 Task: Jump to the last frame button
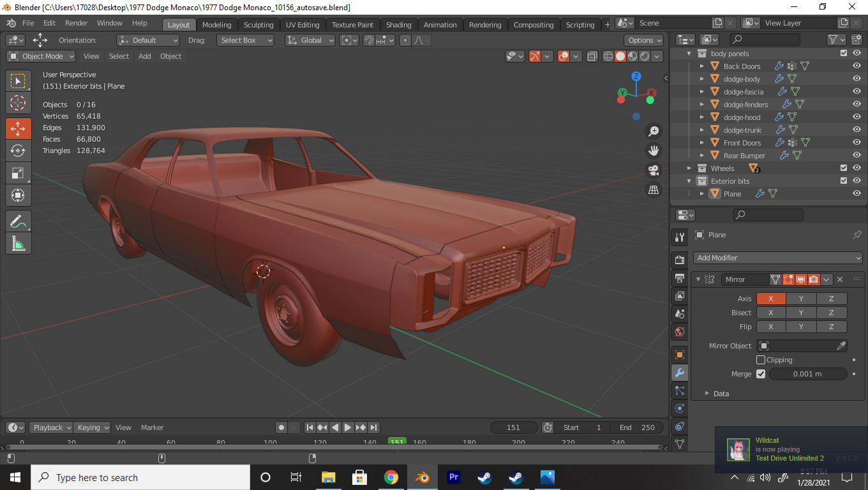(373, 427)
